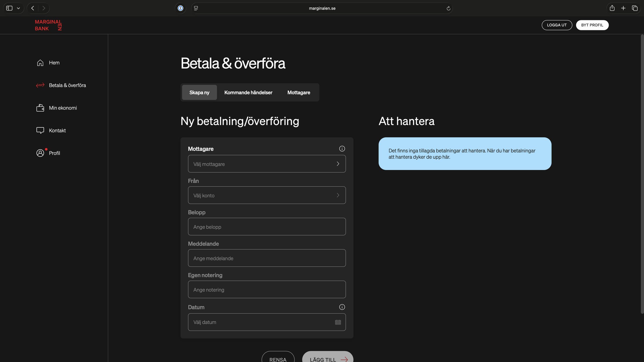Image resolution: width=644 pixels, height=362 pixels.
Task: Open the calendar icon in Datum field
Action: coord(338,322)
